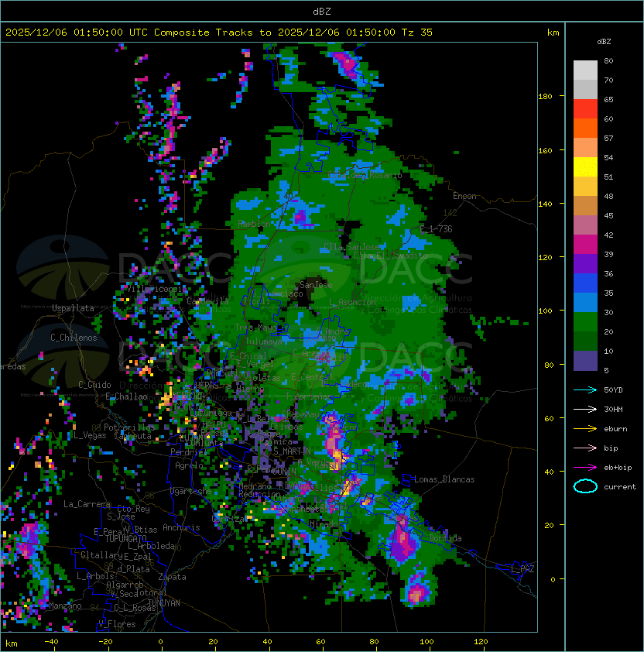Click the Zapata map label

coord(172,577)
